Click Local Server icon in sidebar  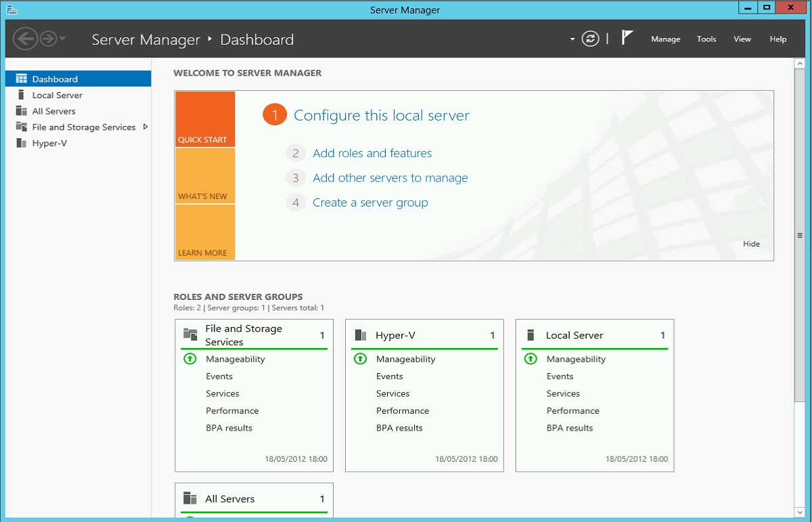[21, 95]
